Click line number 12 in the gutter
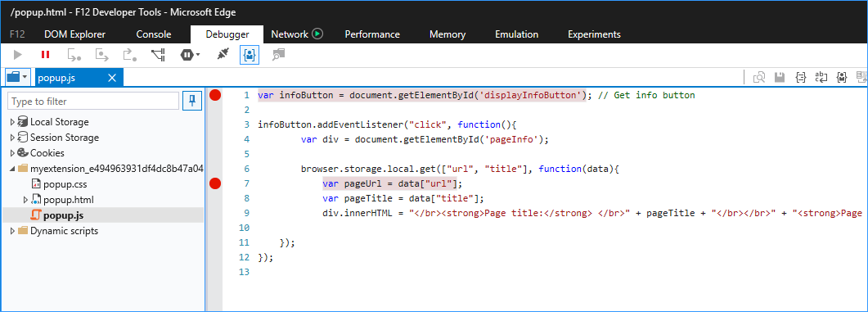The height and width of the screenshot is (312, 868). (x=244, y=257)
